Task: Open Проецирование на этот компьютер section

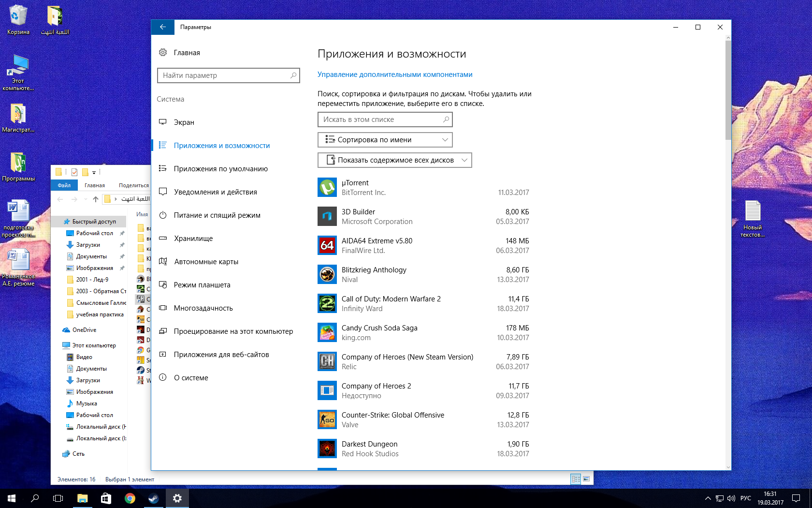Action: [226, 331]
